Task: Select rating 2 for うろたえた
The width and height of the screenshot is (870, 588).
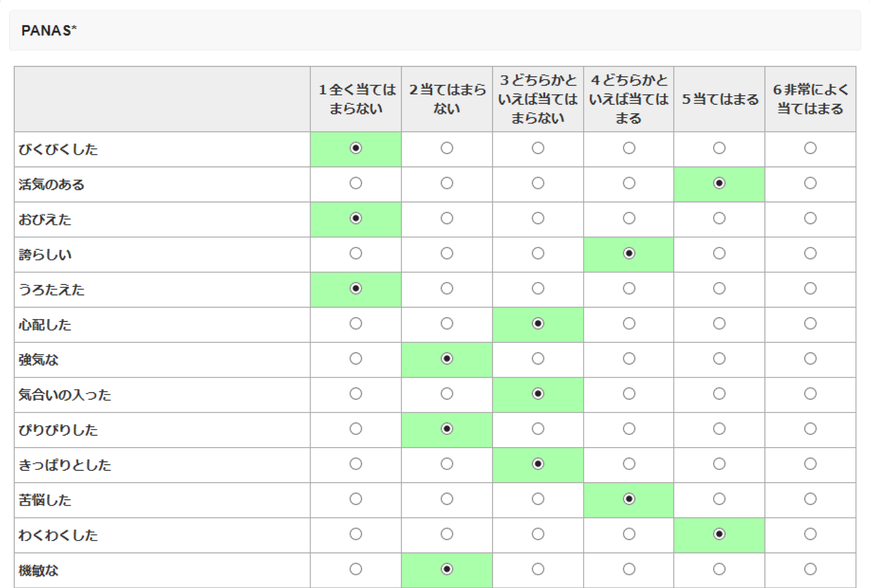Action: (x=447, y=288)
